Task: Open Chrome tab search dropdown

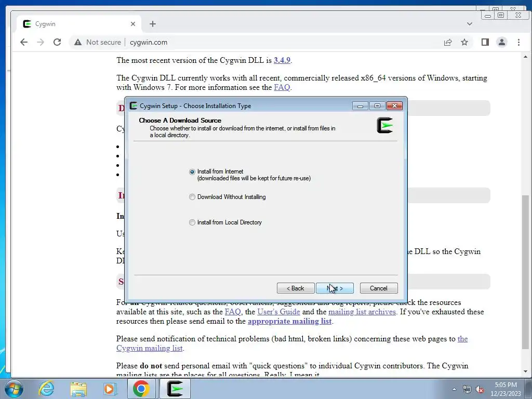Action: 470,24
